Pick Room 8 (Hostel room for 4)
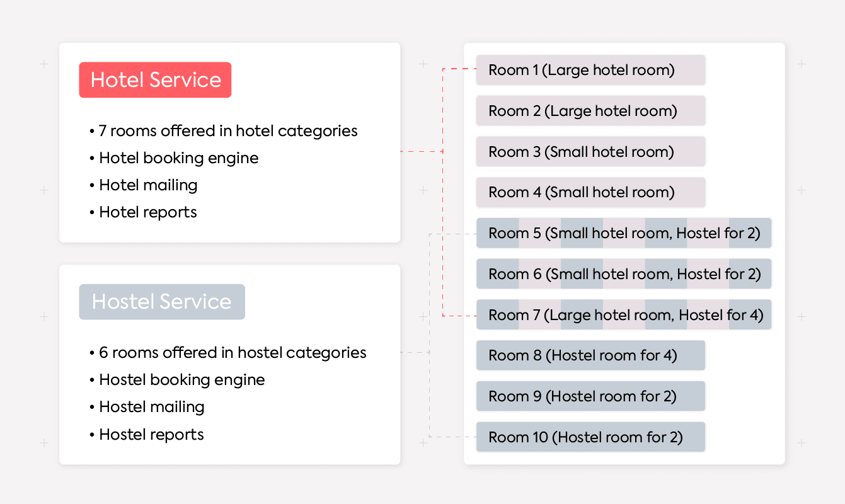This screenshot has height=504, width=845. coord(590,355)
